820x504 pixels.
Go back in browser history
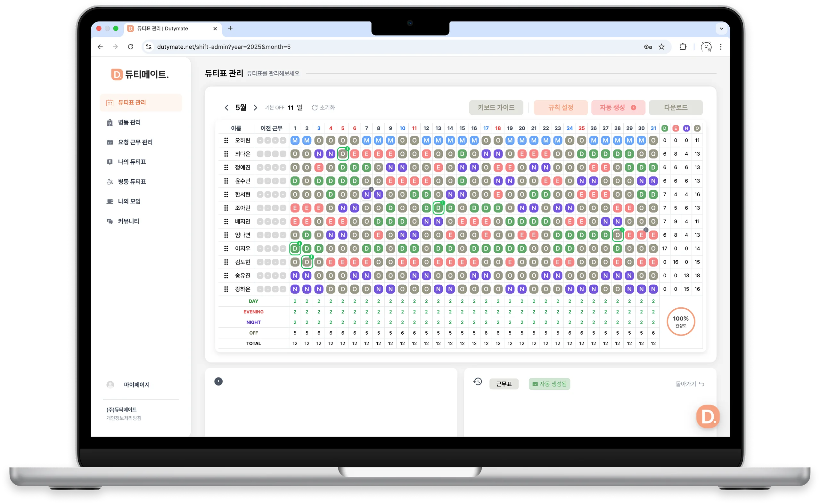(100, 47)
